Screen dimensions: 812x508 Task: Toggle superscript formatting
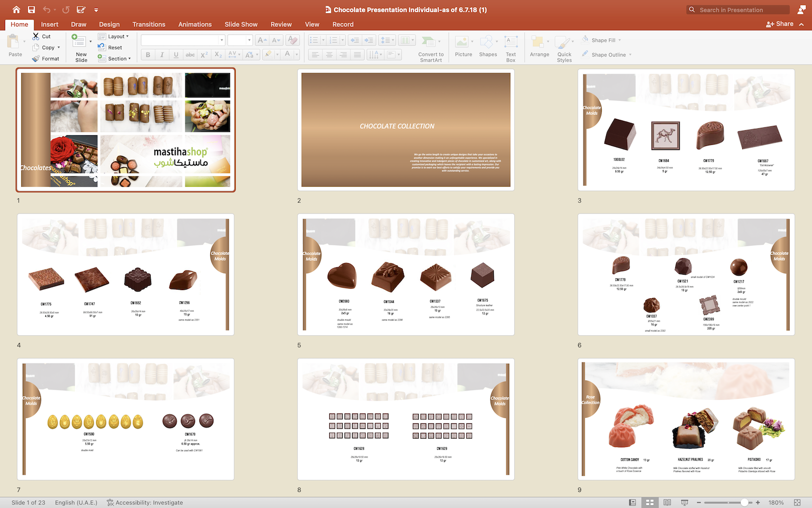204,55
